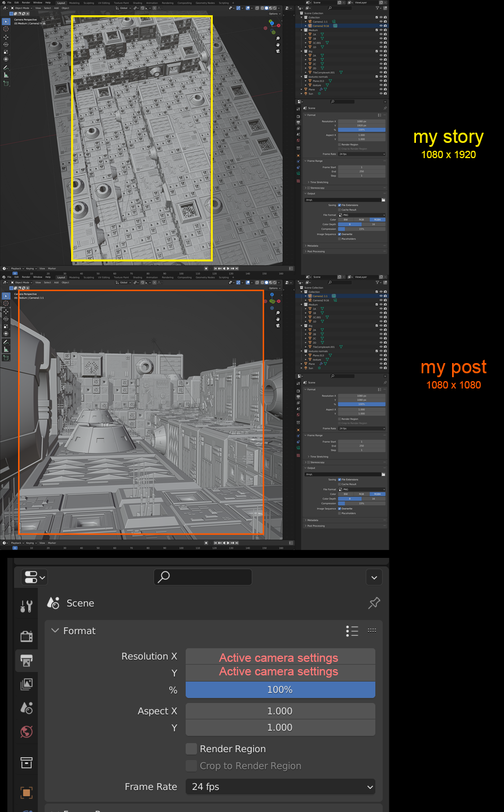Set Color Depth to 16 in top window
This screenshot has height=812, width=504.
pos(374,224)
